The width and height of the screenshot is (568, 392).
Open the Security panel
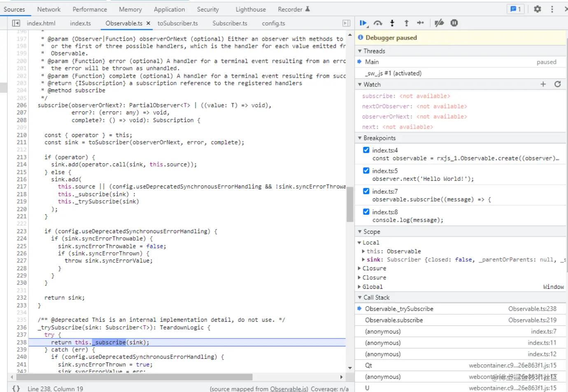coord(208,9)
